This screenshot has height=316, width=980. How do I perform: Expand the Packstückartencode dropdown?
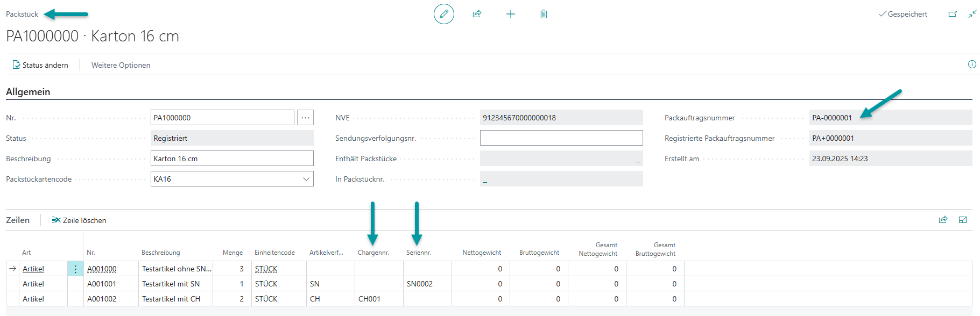tap(306, 179)
